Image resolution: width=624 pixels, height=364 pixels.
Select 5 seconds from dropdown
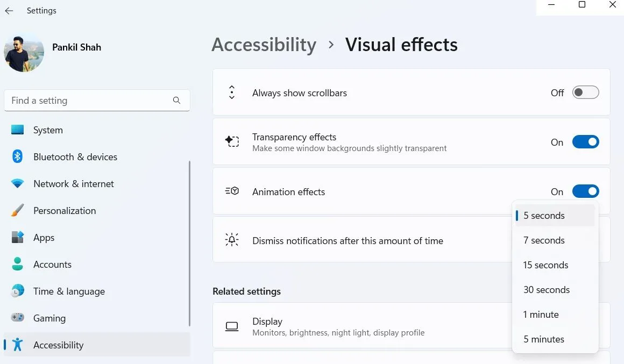(x=555, y=215)
